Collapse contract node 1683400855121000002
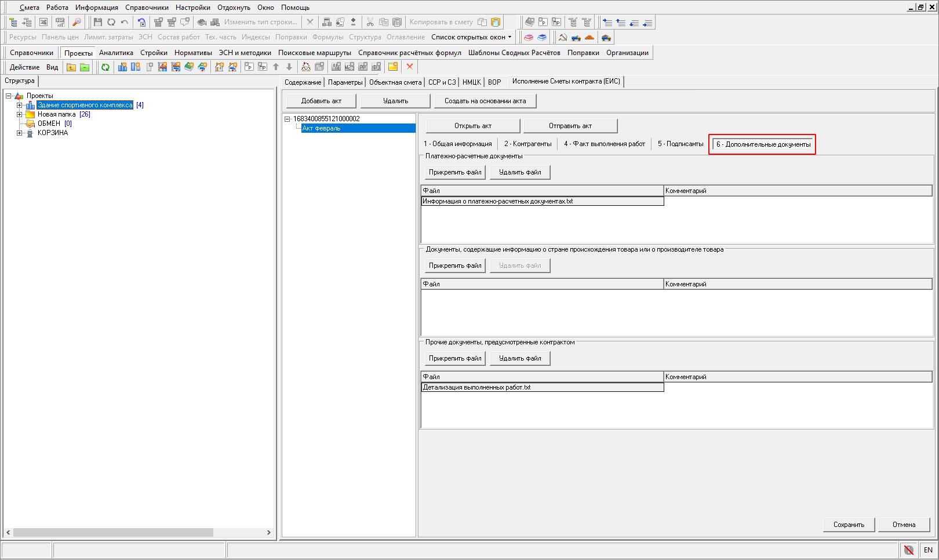The width and height of the screenshot is (939, 560). click(x=287, y=119)
